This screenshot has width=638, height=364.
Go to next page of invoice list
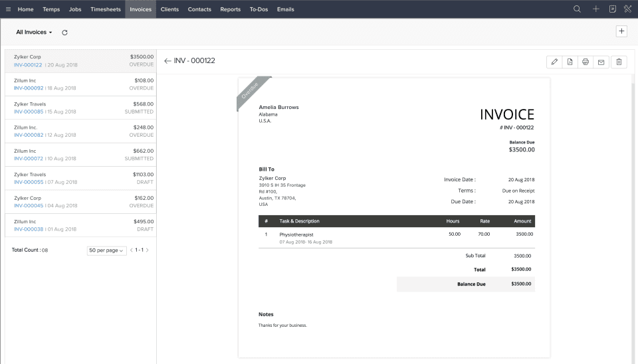[147, 250]
